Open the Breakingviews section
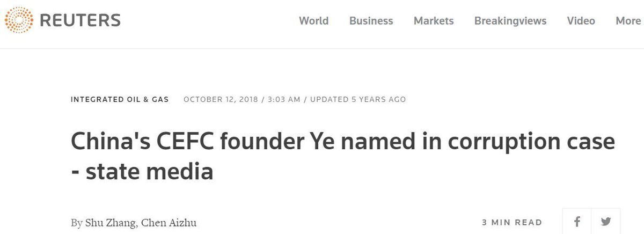644x234 pixels. coord(510,21)
